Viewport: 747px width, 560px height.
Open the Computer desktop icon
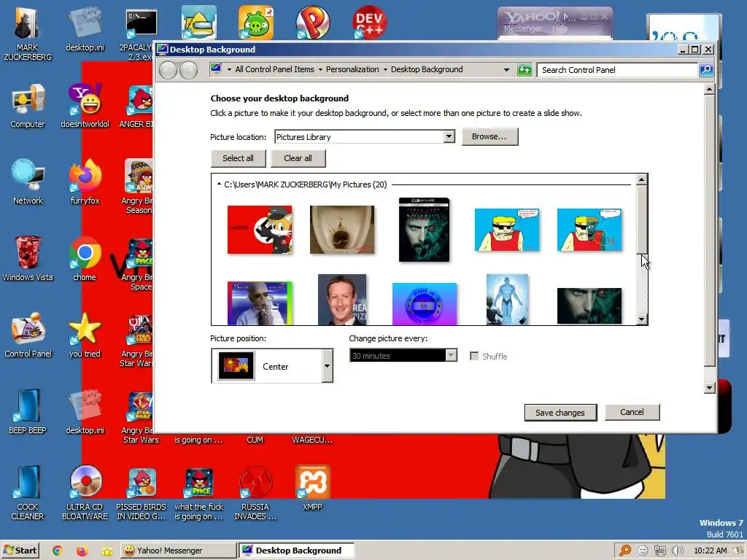coord(27,106)
